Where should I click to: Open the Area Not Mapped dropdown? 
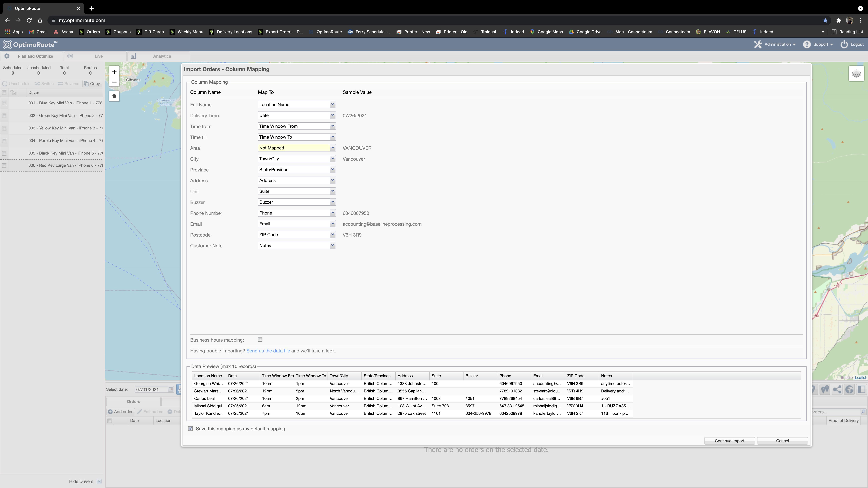[332, 148]
